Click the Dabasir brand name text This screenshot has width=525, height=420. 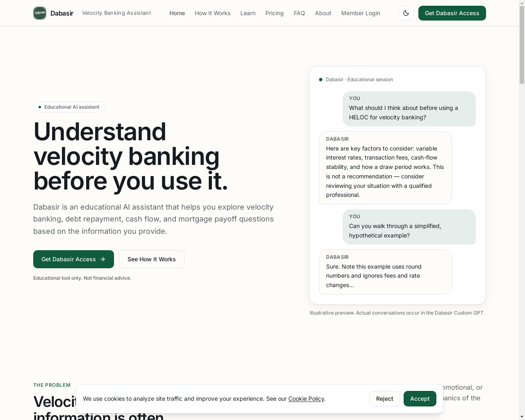62,13
